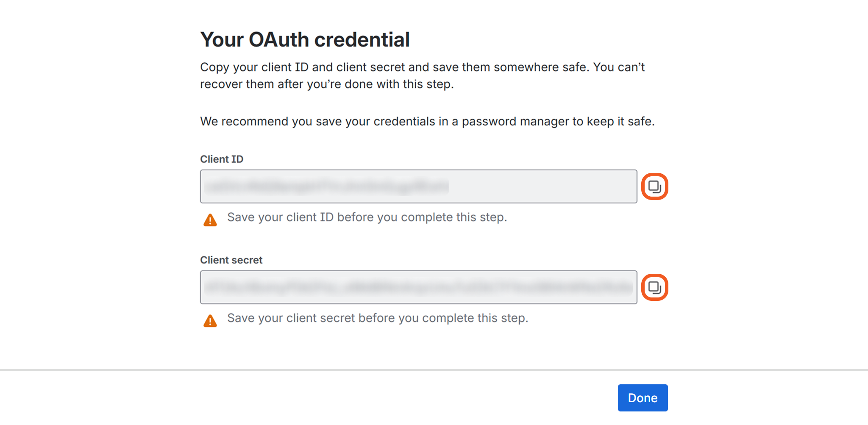Screen dimensions: 868x425
Task: Click the "recover them after" text line
Action: pos(327,84)
